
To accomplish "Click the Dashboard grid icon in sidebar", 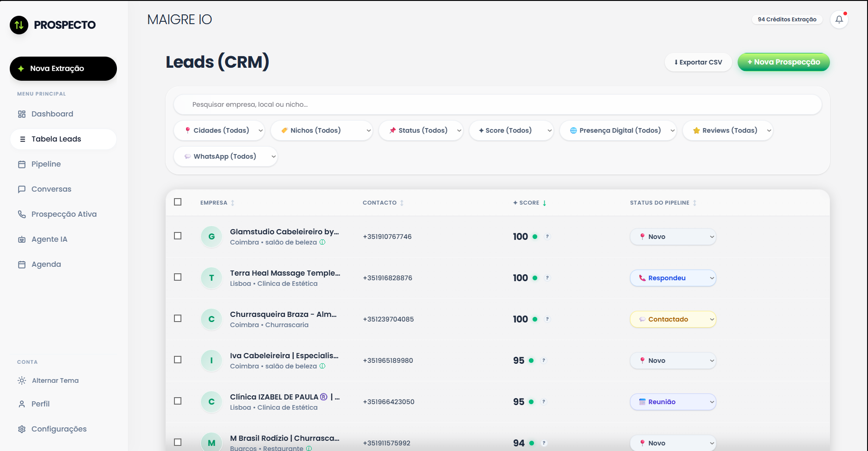I will [22, 114].
